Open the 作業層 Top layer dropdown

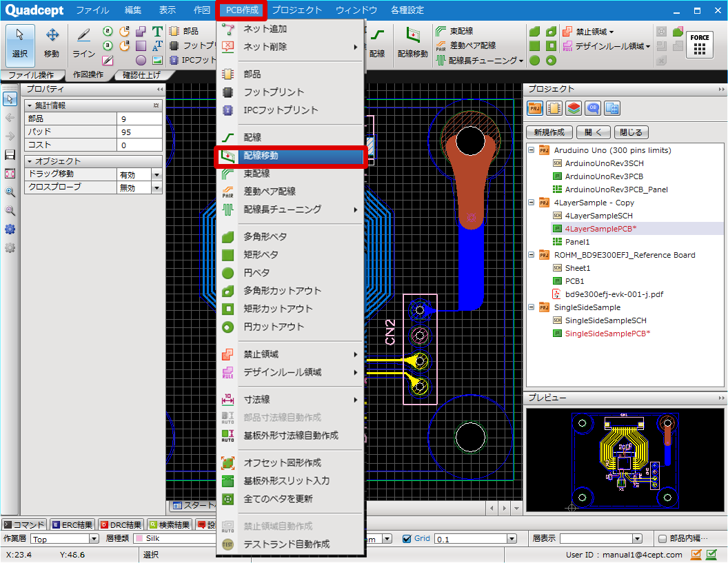click(94, 539)
